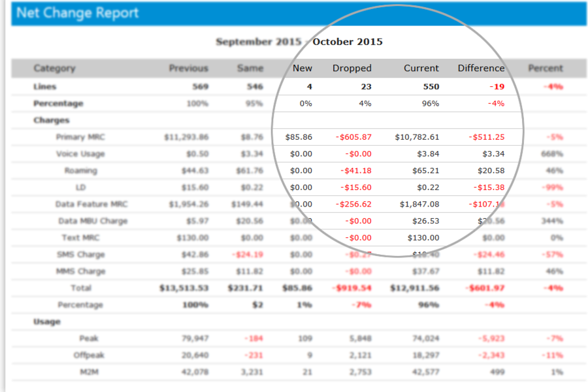Viewport: 588px width, 392px height.
Task: Click the September 2015 heading
Action: [x=259, y=42]
